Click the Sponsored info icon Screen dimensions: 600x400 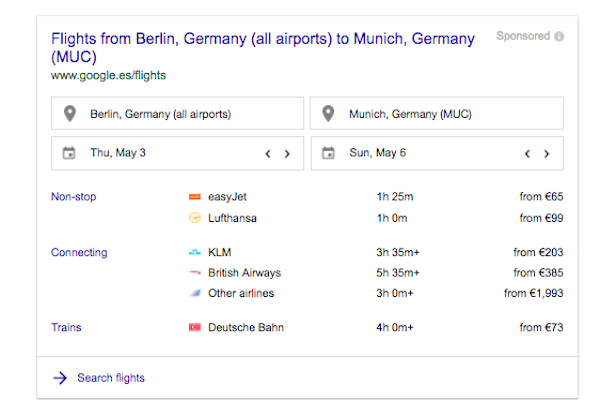(559, 36)
